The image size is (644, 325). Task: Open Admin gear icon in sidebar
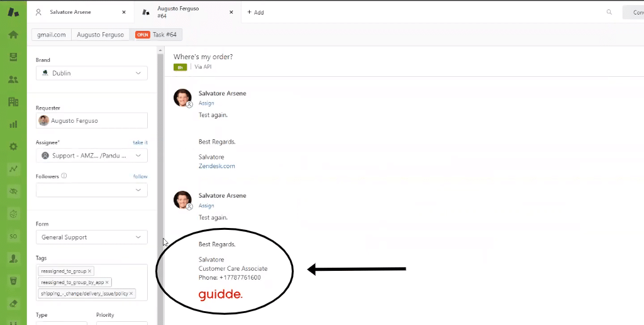click(14, 147)
